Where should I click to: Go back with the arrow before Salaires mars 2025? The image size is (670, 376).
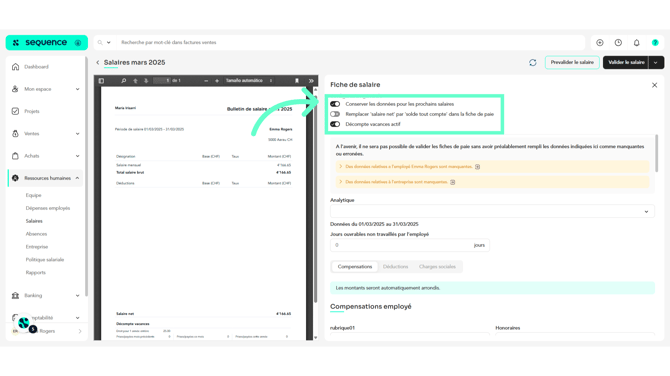pos(98,62)
